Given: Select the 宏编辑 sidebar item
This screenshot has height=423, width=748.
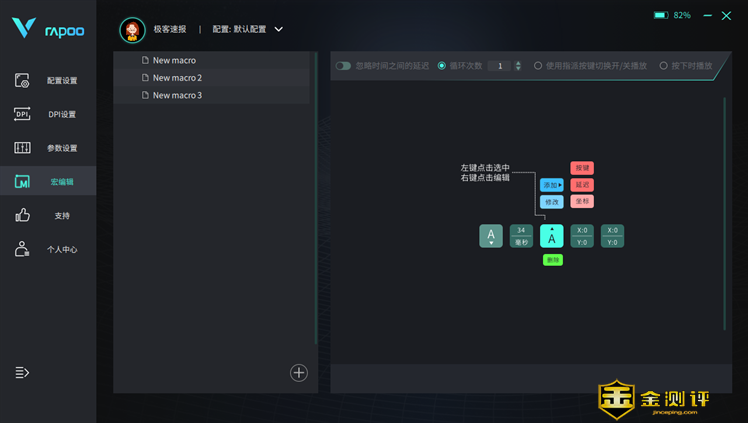Looking at the screenshot, I should [x=48, y=182].
